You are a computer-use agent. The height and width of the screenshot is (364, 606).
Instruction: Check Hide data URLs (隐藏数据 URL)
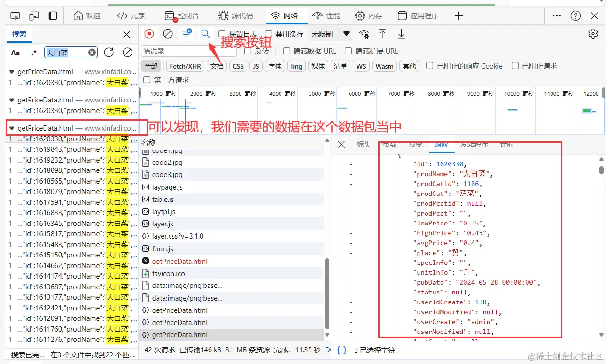coord(287,51)
